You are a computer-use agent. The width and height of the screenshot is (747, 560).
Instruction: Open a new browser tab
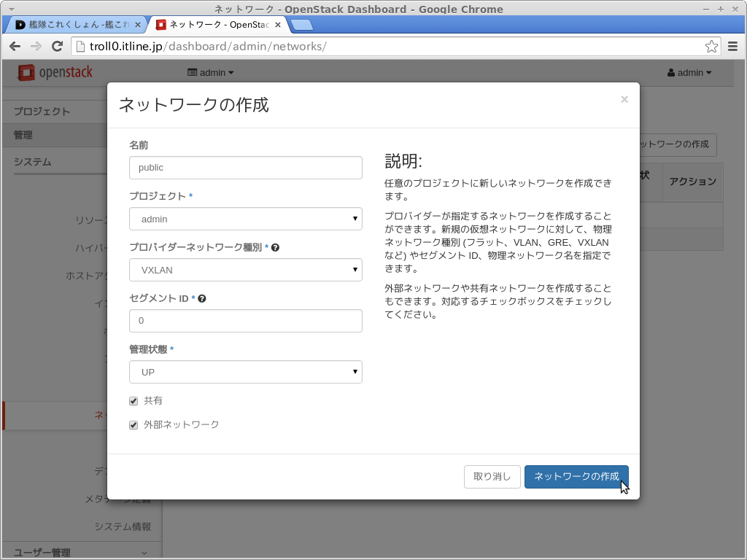(301, 25)
